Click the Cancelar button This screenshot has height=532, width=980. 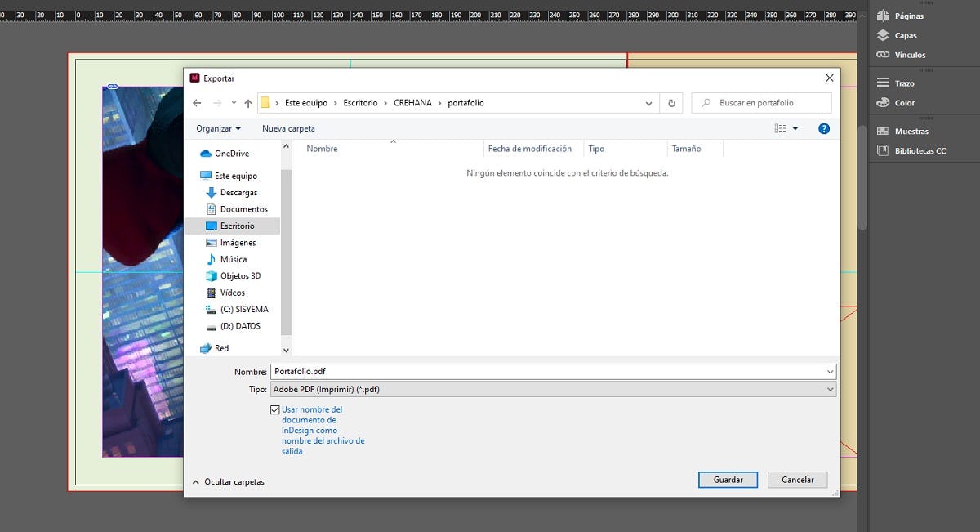797,480
